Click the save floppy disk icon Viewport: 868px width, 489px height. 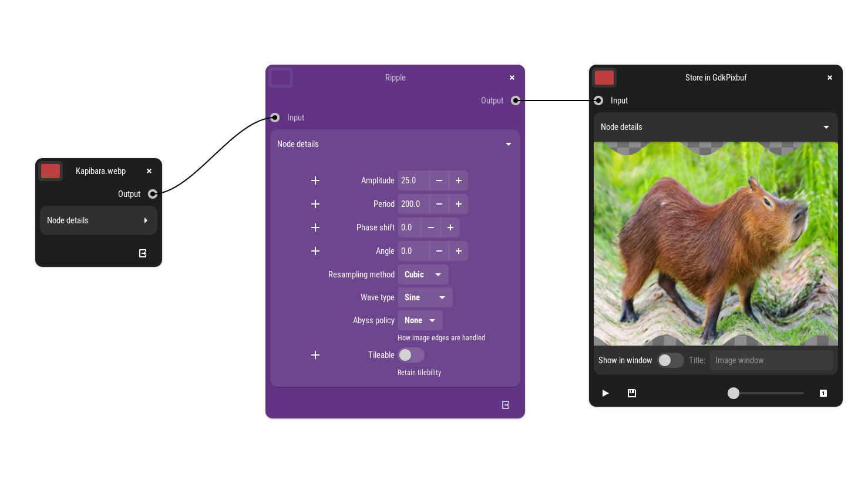tap(632, 393)
